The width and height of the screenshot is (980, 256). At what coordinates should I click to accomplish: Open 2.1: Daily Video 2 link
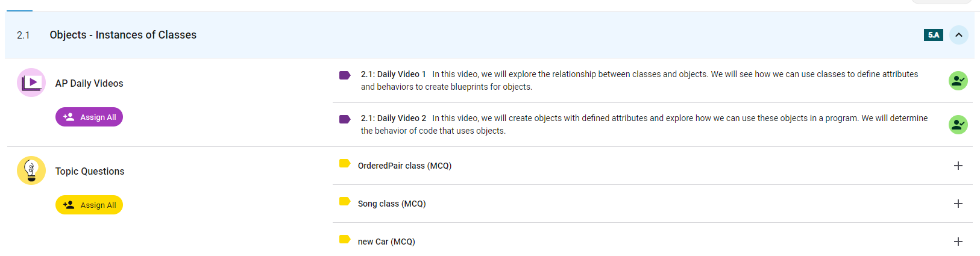point(393,118)
